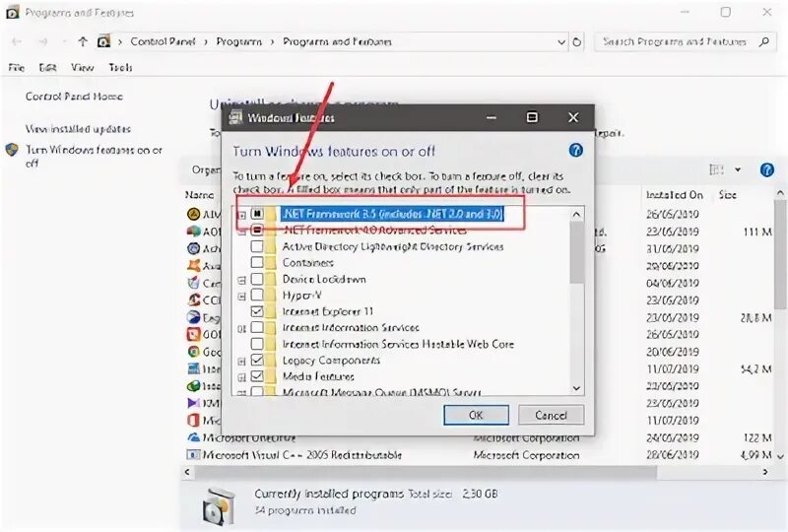This screenshot has width=788, height=532.
Task: Enable Internet Information Services Hostable Web Core
Action: pyautogui.click(x=257, y=344)
